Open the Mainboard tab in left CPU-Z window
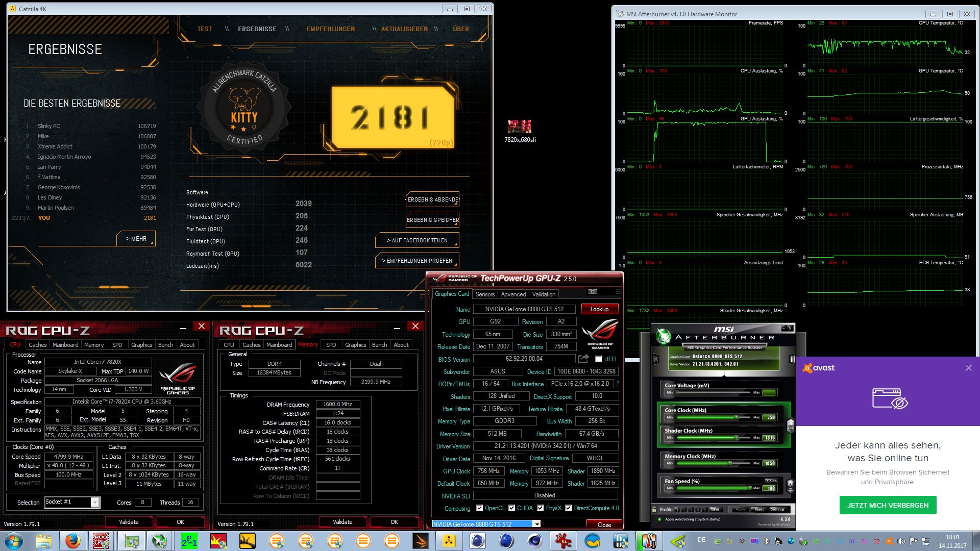 coord(65,345)
